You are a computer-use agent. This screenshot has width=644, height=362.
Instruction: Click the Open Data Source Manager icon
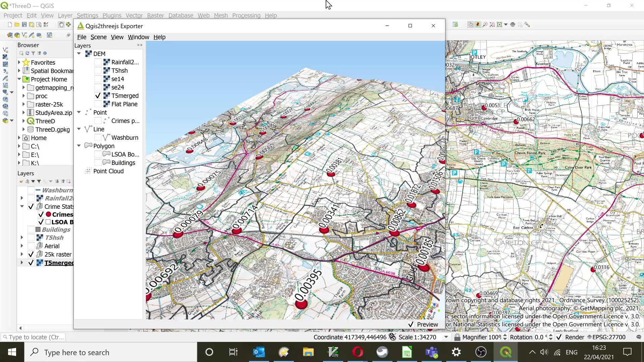click(10, 35)
